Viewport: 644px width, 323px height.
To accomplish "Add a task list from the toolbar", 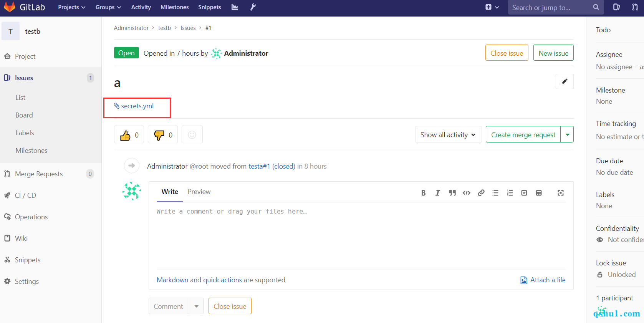I will pos(524,193).
